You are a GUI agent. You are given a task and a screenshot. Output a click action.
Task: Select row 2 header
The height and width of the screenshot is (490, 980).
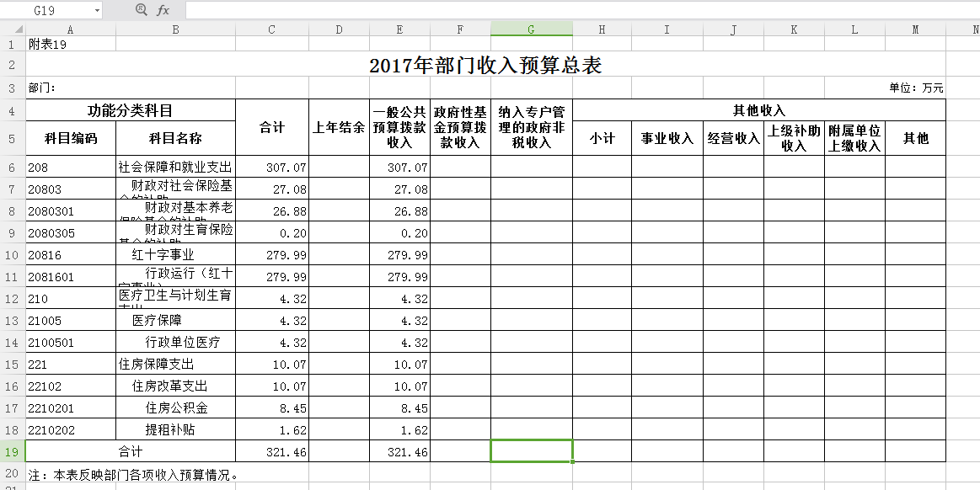pyautogui.click(x=13, y=64)
